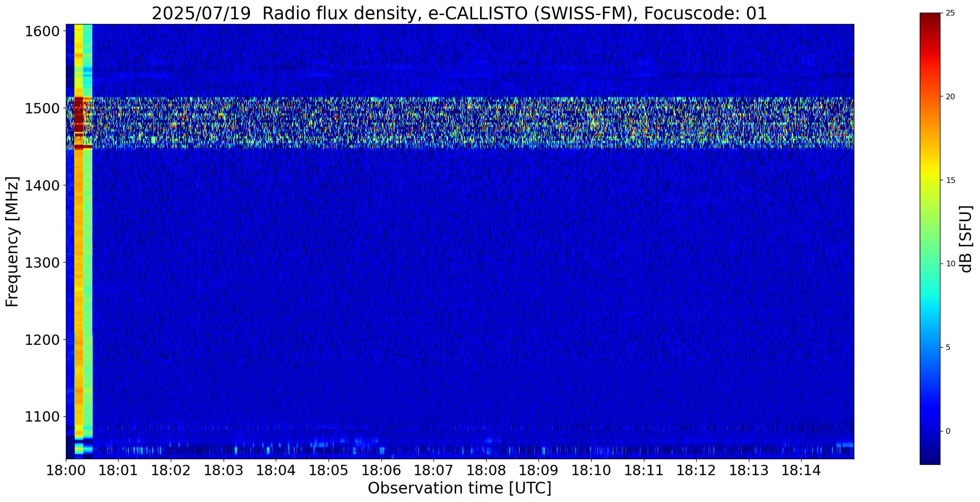
Task: Click the 18:02 time tick label
Action: [171, 470]
